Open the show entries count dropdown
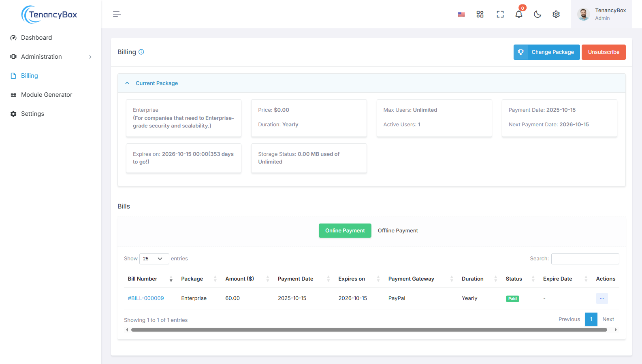This screenshot has width=642, height=364. click(154, 259)
